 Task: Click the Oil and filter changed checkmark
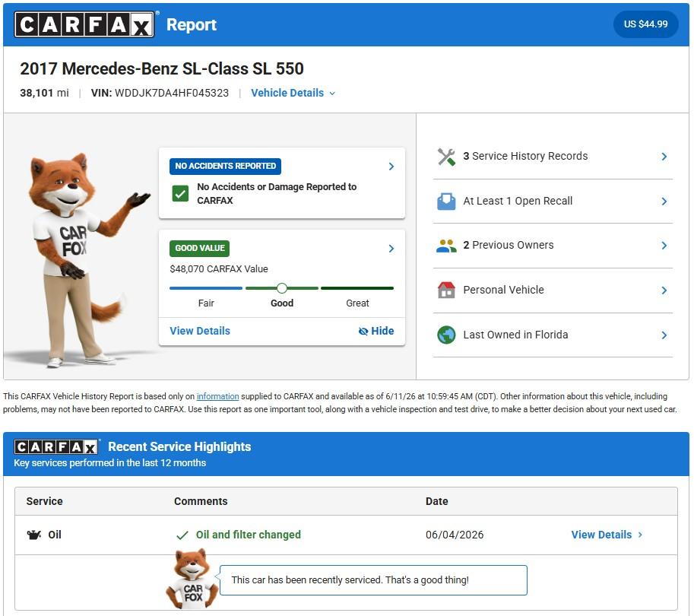tap(182, 535)
